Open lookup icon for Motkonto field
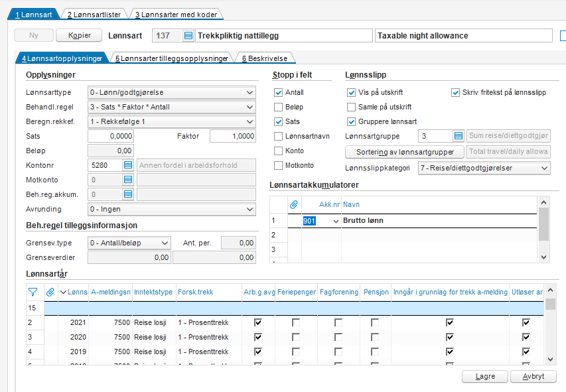This screenshot has height=392, width=566. coord(128,179)
